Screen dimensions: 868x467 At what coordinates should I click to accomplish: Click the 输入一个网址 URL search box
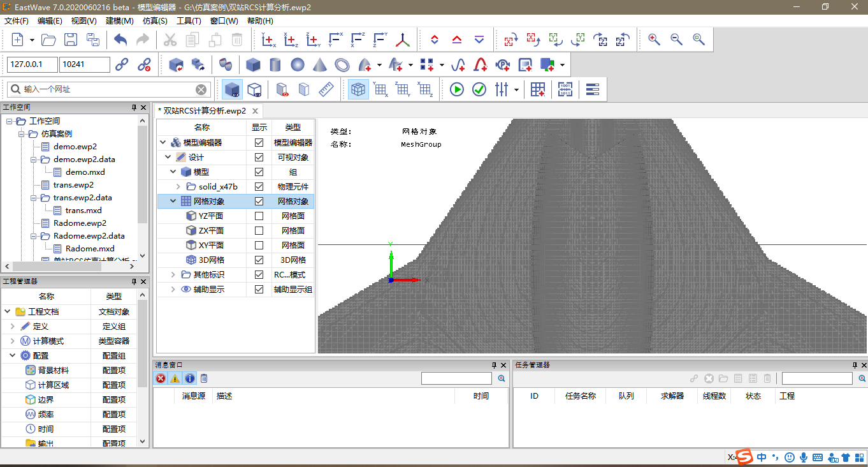coord(108,89)
